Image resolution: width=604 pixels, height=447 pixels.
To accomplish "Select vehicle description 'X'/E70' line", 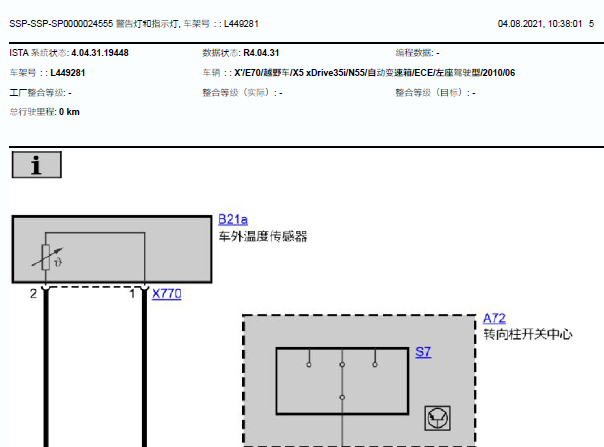I will (x=374, y=73).
